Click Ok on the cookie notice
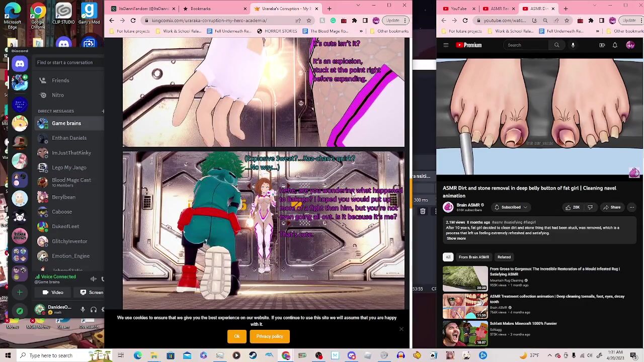The image size is (644, 362). pyautogui.click(x=236, y=336)
